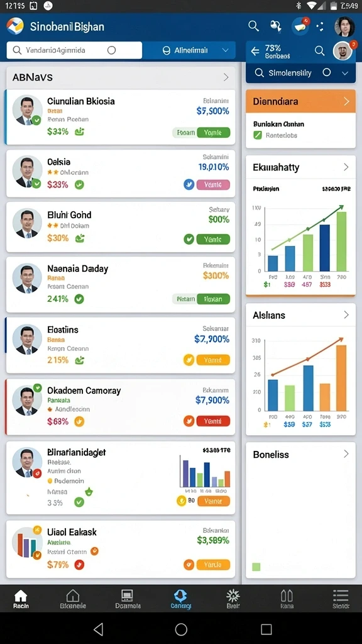This screenshot has width=362, height=644.
Task: Expand the Ekaunahatty chart card chevron
Action: (346, 167)
